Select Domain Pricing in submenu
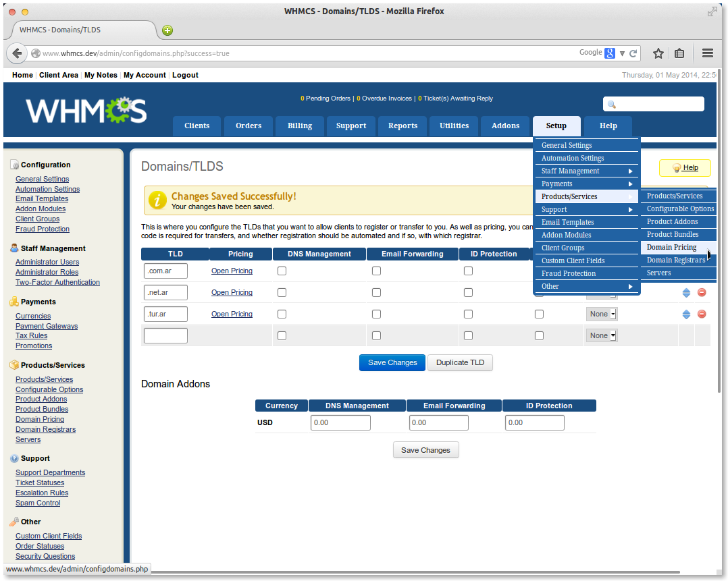The image size is (728, 581). [x=678, y=248]
